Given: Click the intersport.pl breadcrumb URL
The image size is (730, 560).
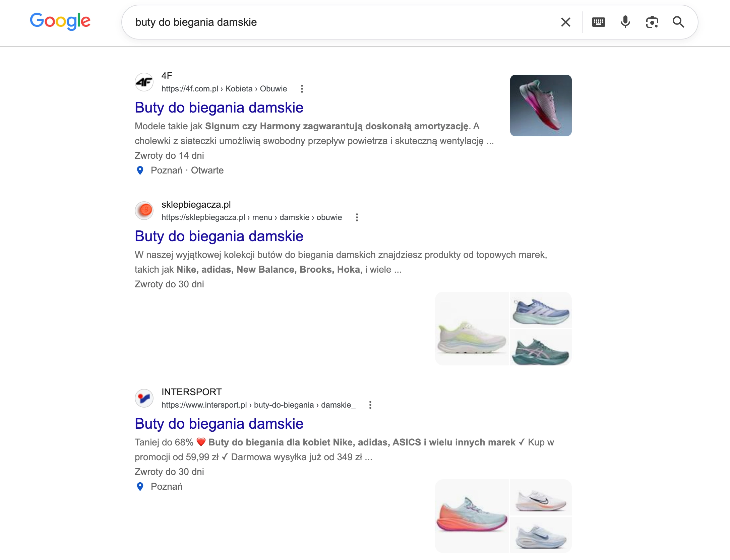Looking at the screenshot, I should [258, 405].
